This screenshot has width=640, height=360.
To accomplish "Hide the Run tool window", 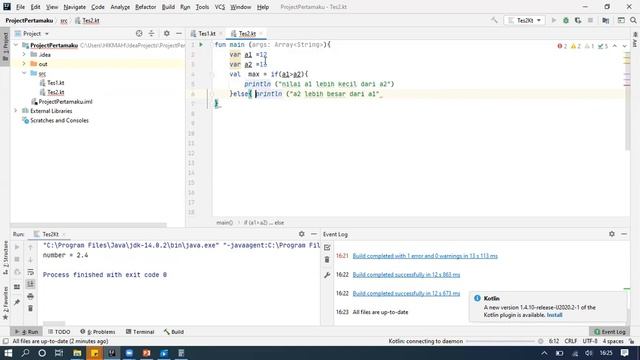I will pyautogui.click(x=313, y=234).
